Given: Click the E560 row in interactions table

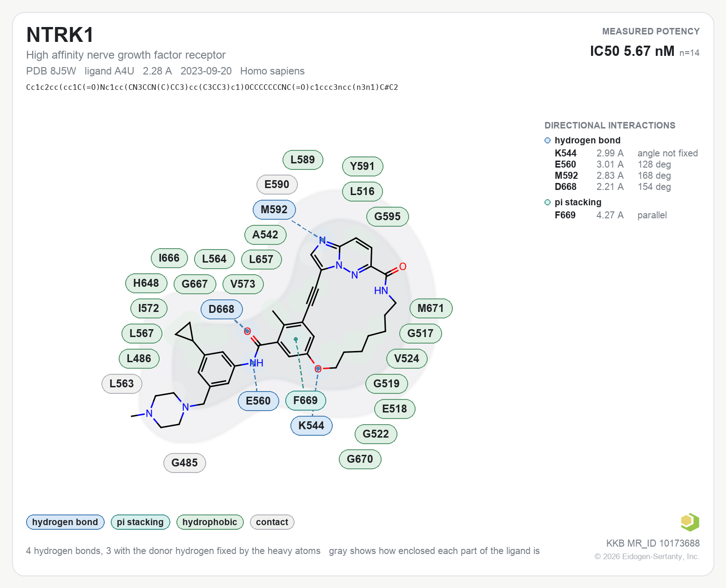Looking at the screenshot, I should (x=612, y=164).
